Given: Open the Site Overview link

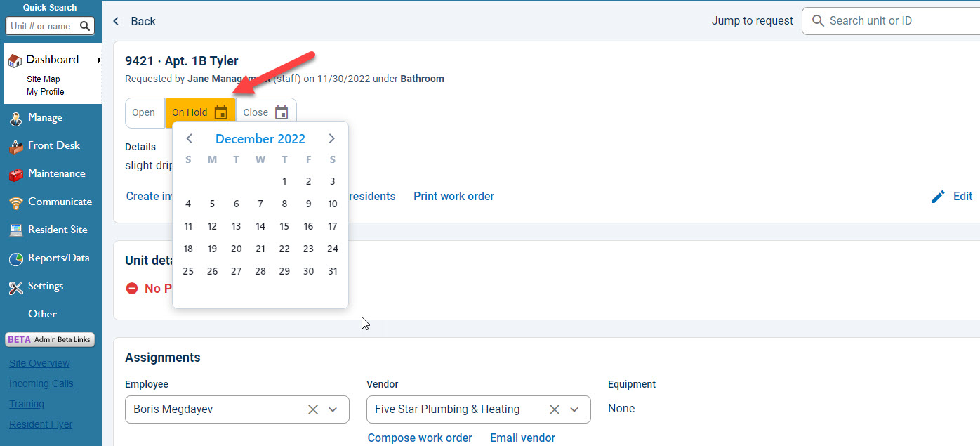Looking at the screenshot, I should pos(39,363).
